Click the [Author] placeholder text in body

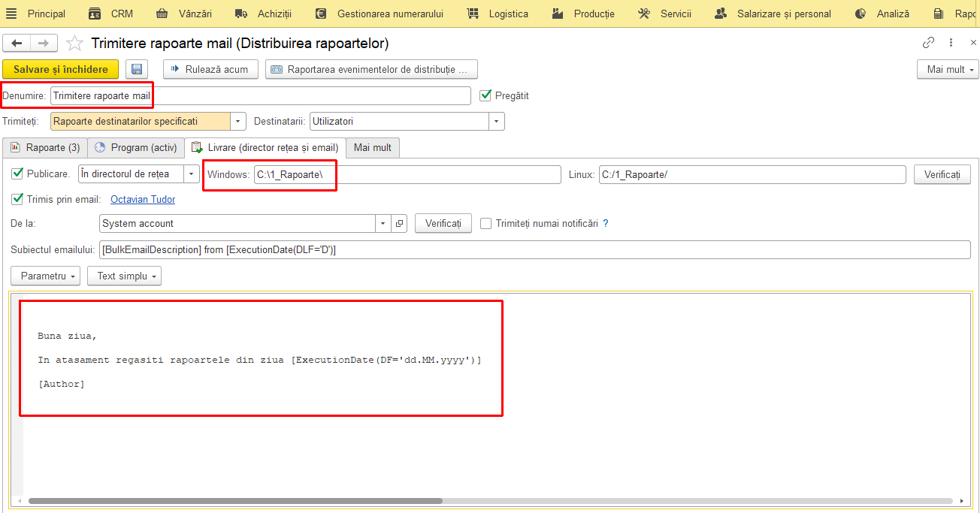coord(62,384)
